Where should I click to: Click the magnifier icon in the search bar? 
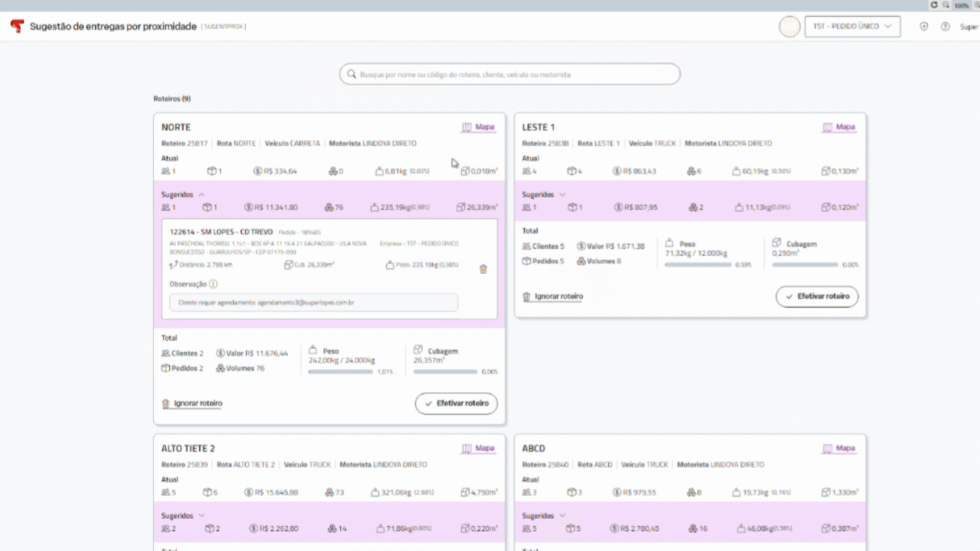coord(352,74)
